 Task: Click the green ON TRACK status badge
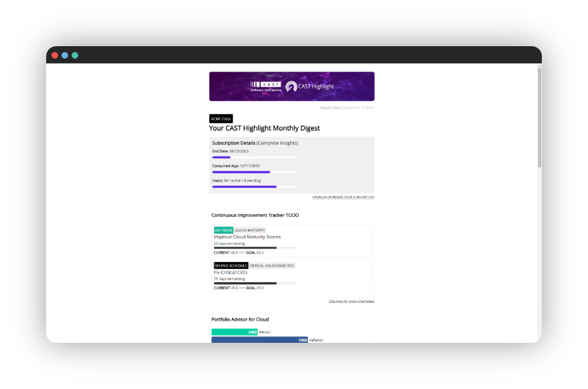click(x=223, y=230)
